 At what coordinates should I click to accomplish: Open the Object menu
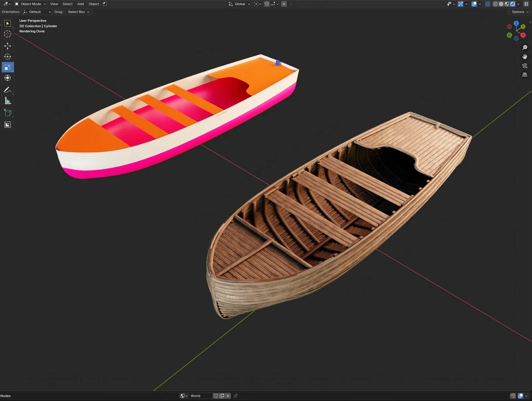[93, 4]
